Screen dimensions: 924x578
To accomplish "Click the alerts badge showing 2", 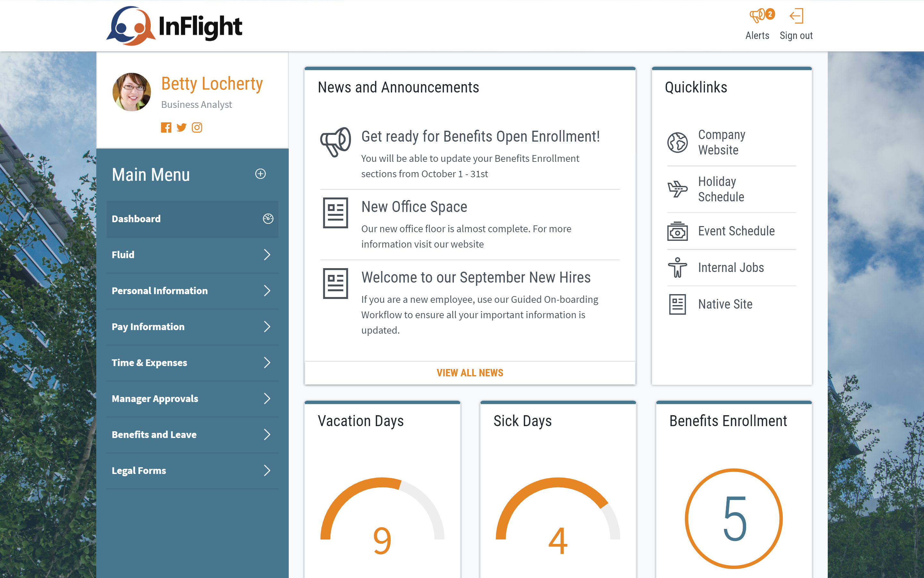I will tap(770, 14).
